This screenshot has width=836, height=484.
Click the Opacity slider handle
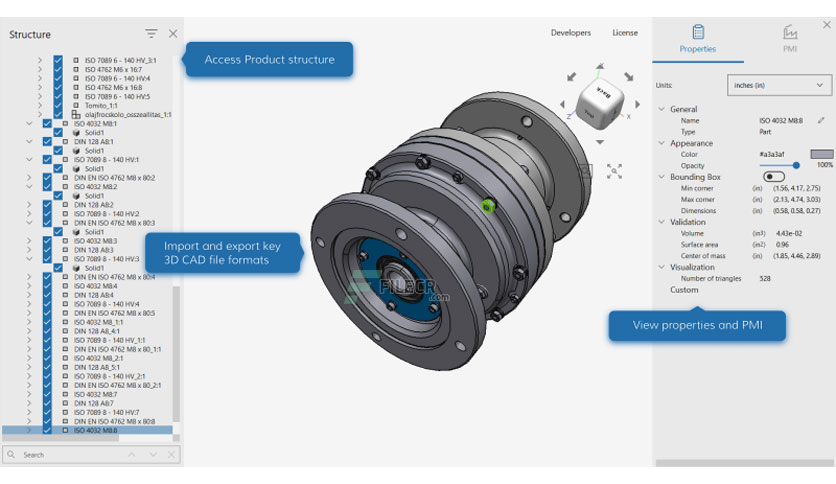[x=796, y=165]
